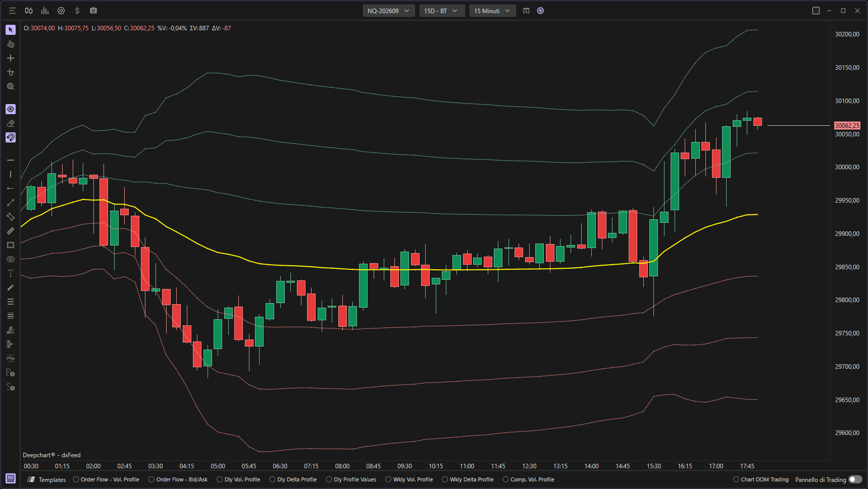Click the current price label 30062,25

(x=847, y=125)
